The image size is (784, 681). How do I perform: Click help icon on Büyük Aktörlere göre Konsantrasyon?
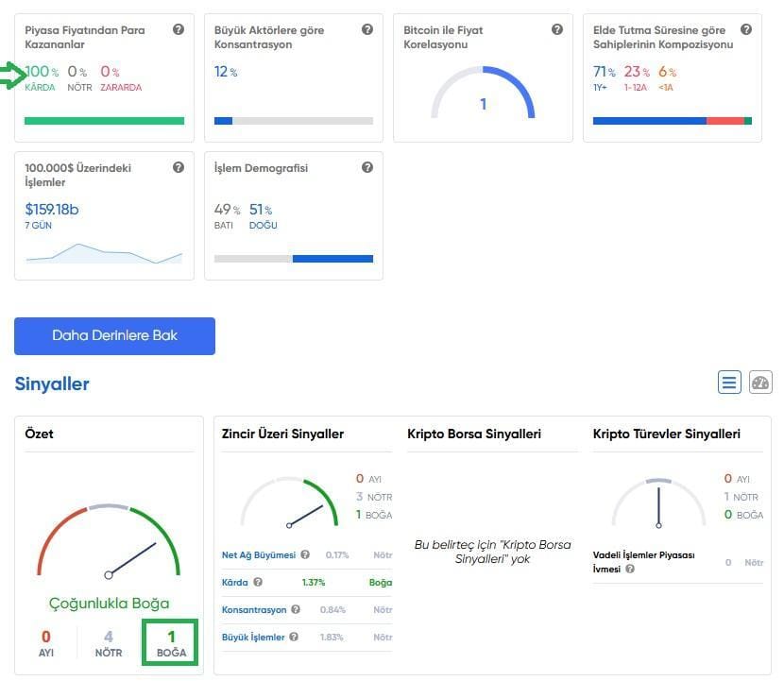367,30
